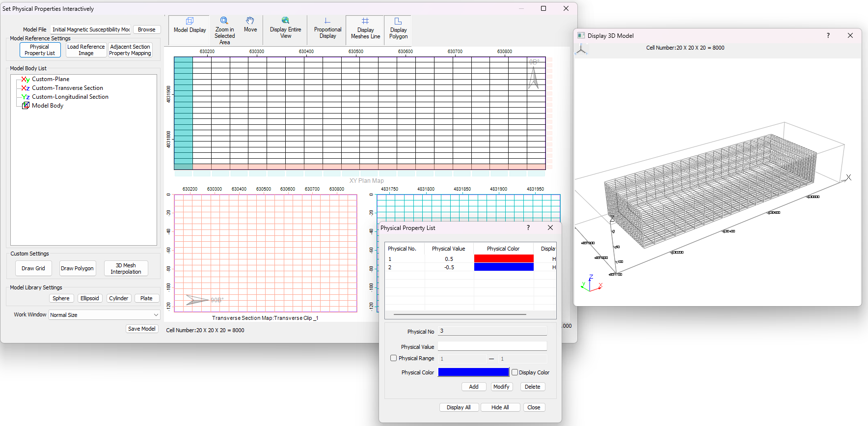Viewport: 868px width, 426px height.
Task: Select the Model Body tree item
Action: tap(47, 106)
